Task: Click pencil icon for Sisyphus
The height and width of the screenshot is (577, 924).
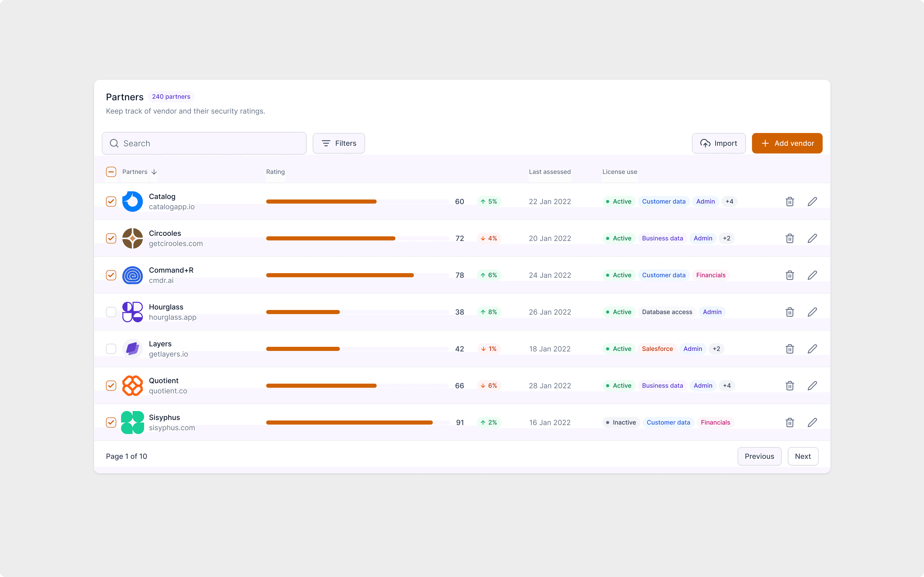Action: point(812,423)
